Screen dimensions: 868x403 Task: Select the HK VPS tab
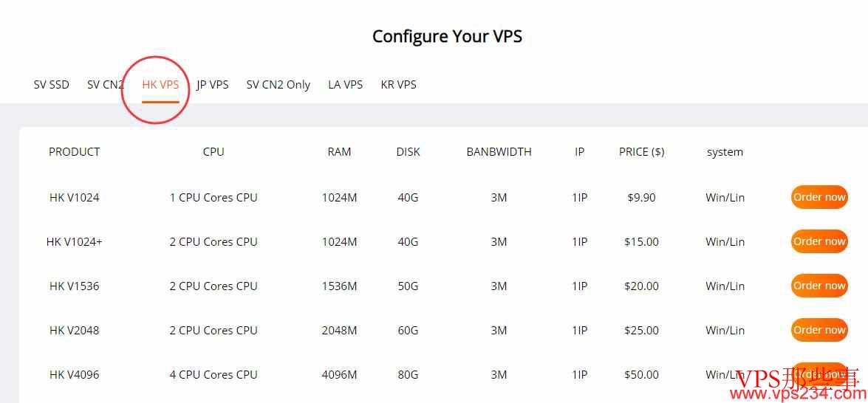(x=160, y=85)
